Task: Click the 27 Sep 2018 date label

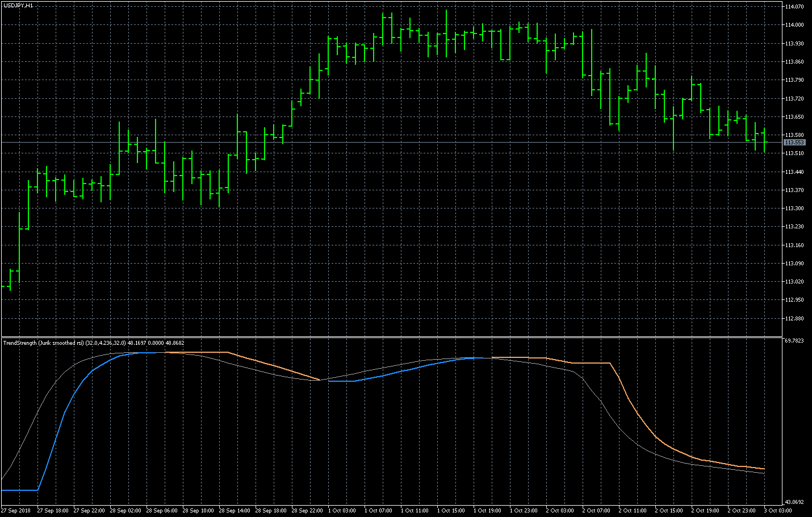Action: click(16, 511)
